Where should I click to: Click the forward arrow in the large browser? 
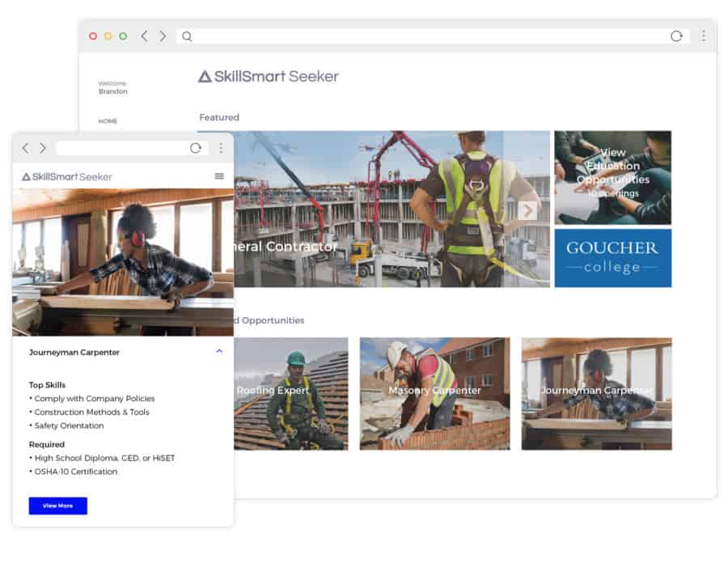coord(163,36)
